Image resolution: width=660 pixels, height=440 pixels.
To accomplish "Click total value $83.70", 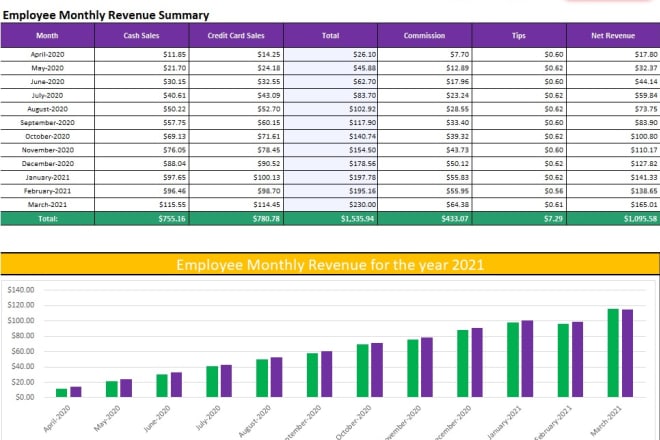I will (x=365, y=95).
